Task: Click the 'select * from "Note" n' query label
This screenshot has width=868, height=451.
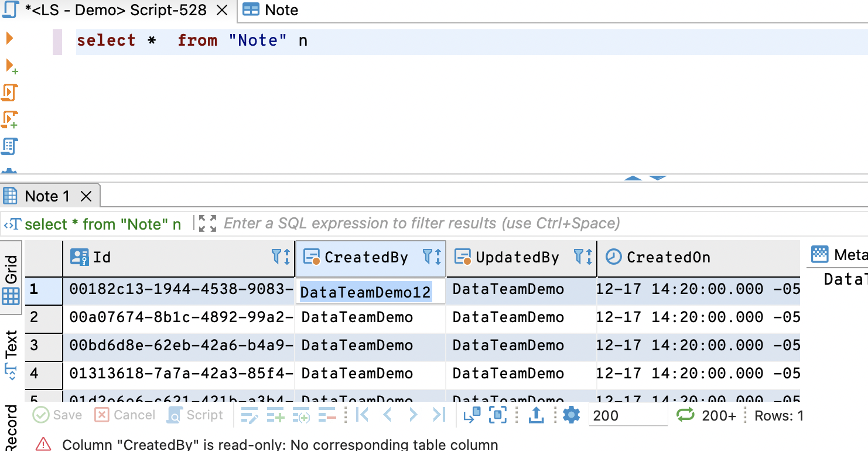Action: coord(103,224)
